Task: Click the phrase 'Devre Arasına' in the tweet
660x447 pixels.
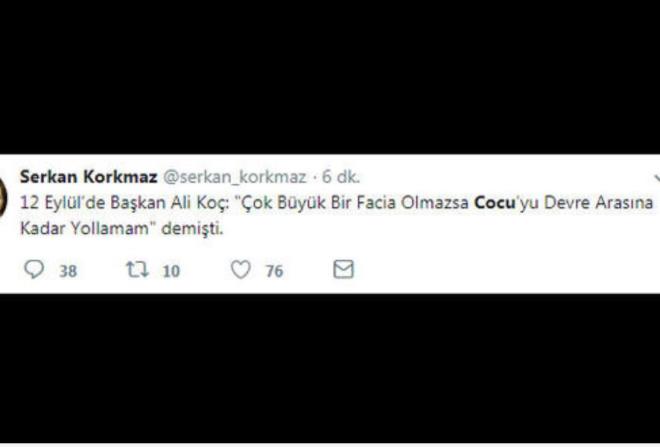Action: (x=598, y=203)
